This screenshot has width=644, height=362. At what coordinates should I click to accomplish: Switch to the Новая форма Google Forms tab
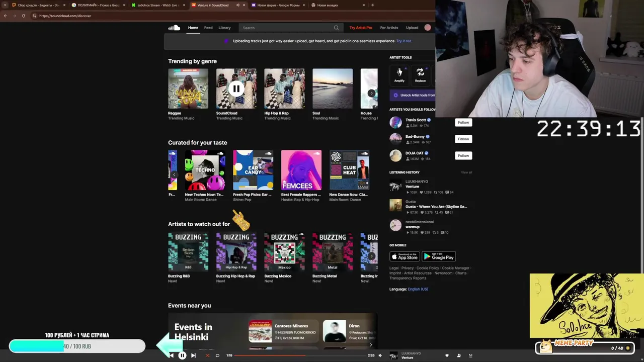(x=278, y=5)
